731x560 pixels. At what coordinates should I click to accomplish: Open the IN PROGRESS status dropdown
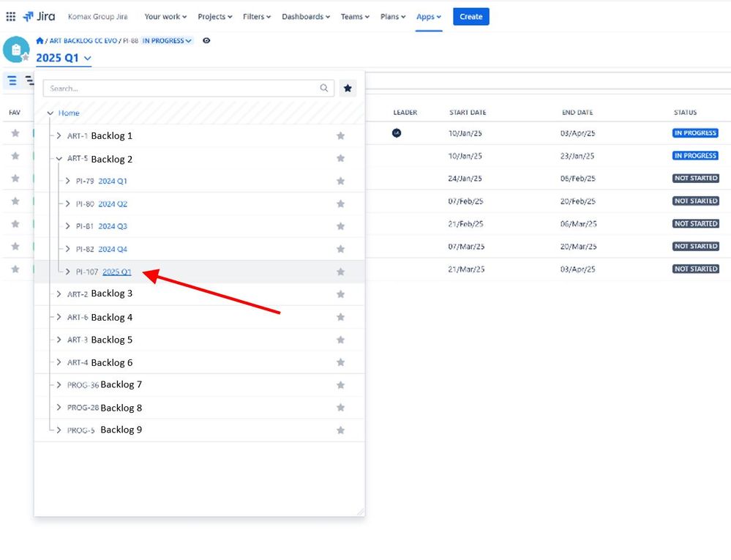[167, 40]
